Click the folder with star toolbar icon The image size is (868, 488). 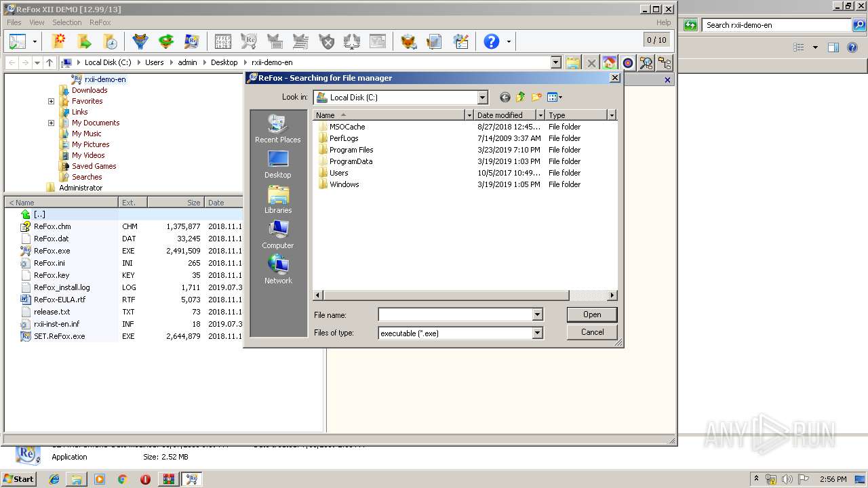(59, 41)
